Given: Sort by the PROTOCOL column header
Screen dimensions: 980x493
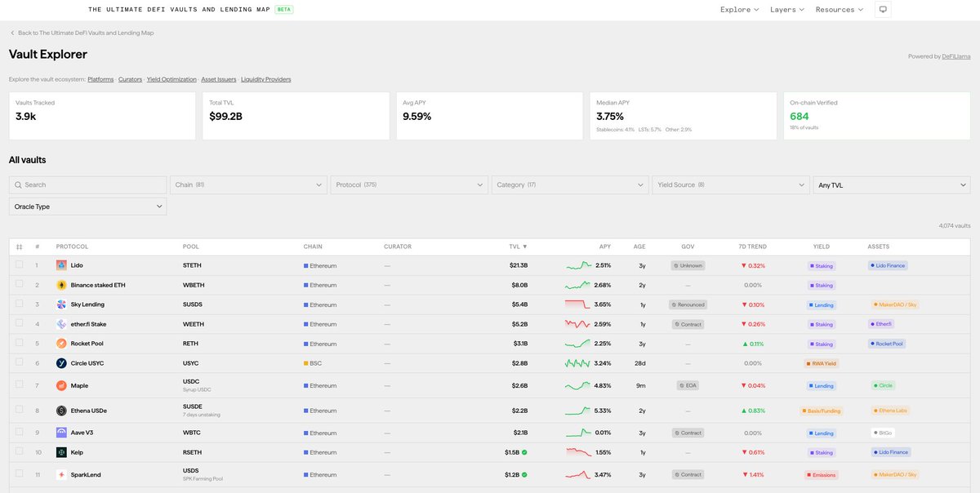Looking at the screenshot, I should (72, 246).
